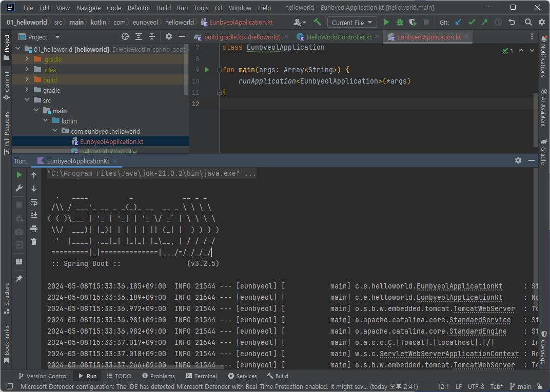Start debugging with the bug icon

coord(400,23)
